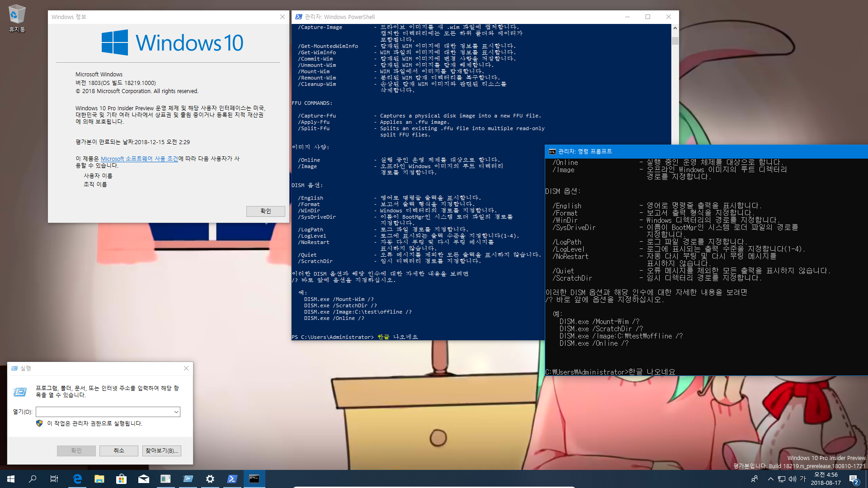Switch to Command Prompt taskbar icon
The width and height of the screenshot is (868, 488).
255,479
